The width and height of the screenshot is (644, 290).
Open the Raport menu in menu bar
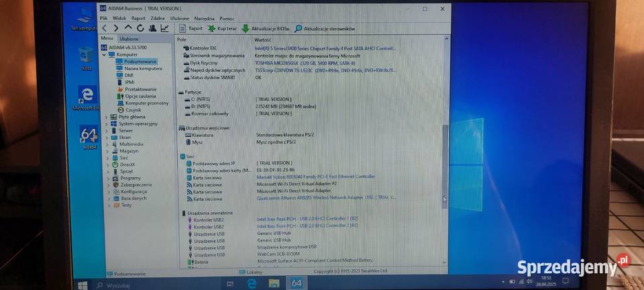pos(138,19)
